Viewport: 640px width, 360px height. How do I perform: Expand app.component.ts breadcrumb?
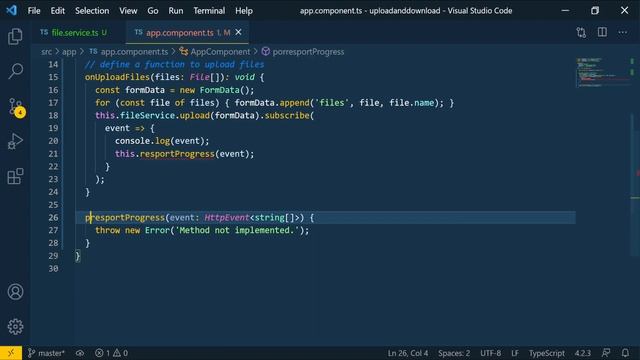(x=129, y=52)
